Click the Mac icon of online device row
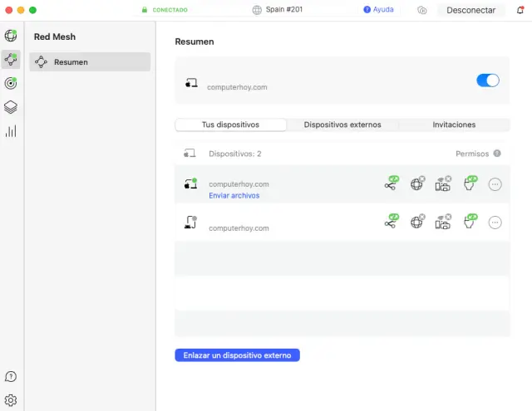This screenshot has width=532, height=411. coord(190,183)
